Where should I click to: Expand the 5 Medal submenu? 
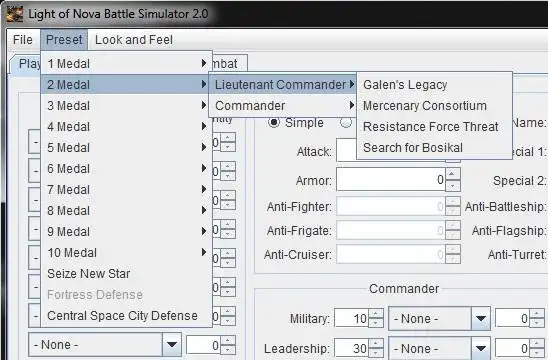(127, 147)
